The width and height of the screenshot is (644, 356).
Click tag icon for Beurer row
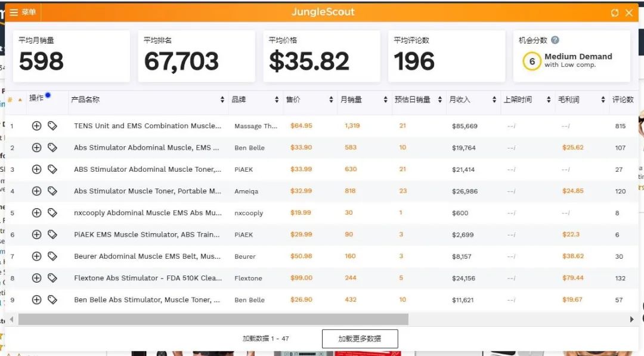pyautogui.click(x=52, y=256)
